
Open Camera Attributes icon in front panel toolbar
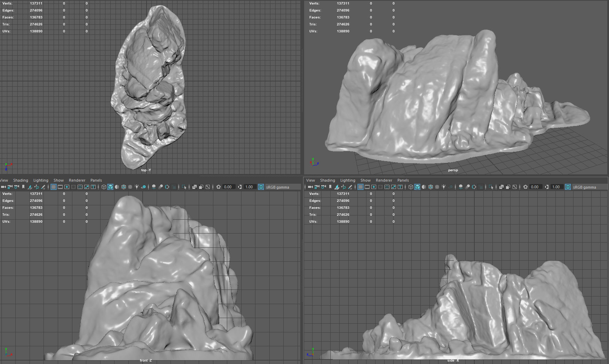(x=16, y=187)
